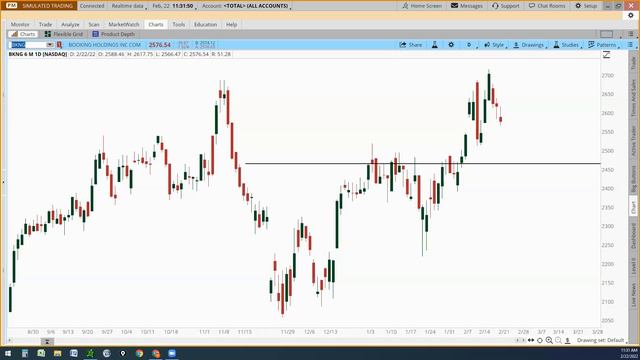Open the subtab bar hamburger menu
This screenshot has width=640, height=360.
click(x=631, y=34)
